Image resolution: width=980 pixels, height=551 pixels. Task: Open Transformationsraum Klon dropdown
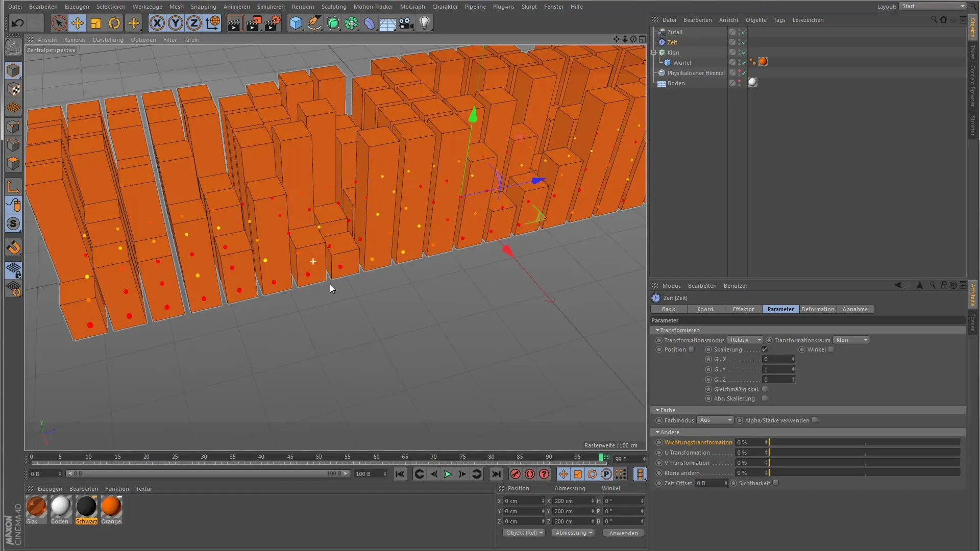tap(851, 340)
